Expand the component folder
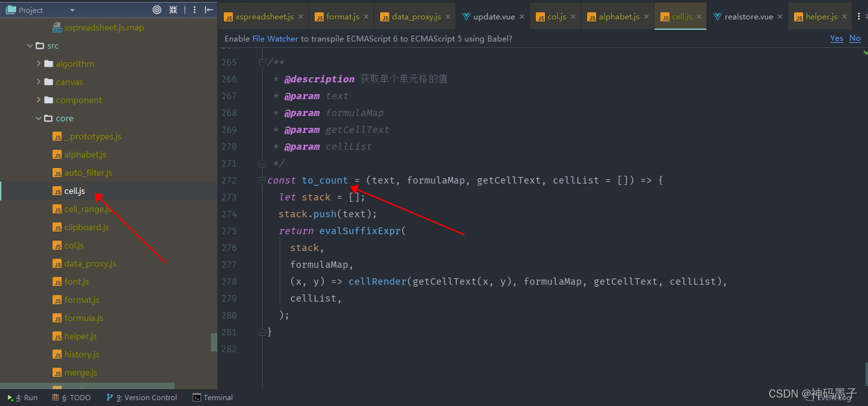Viewport: 868px width, 406px height. 39,100
